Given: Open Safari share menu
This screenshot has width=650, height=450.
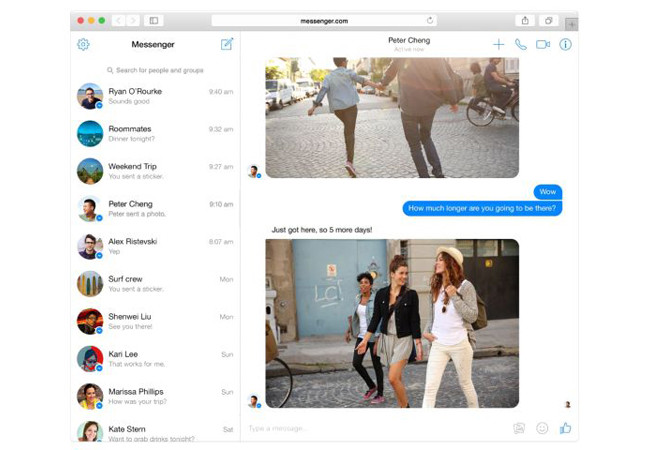Looking at the screenshot, I should point(525,21).
